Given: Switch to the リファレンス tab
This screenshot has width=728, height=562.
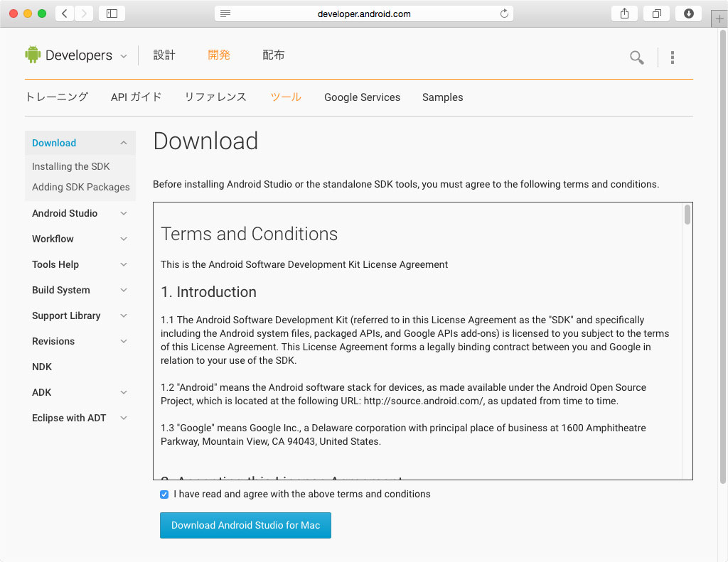Looking at the screenshot, I should click(x=215, y=97).
